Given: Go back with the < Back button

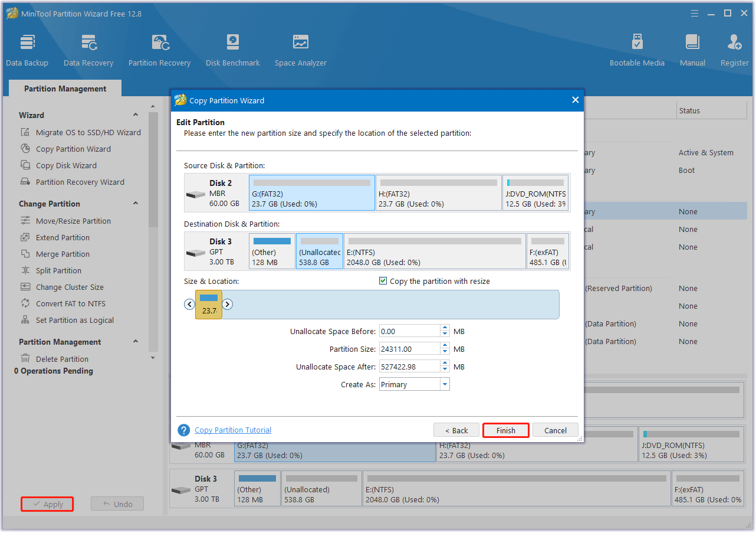Looking at the screenshot, I should tap(456, 430).
